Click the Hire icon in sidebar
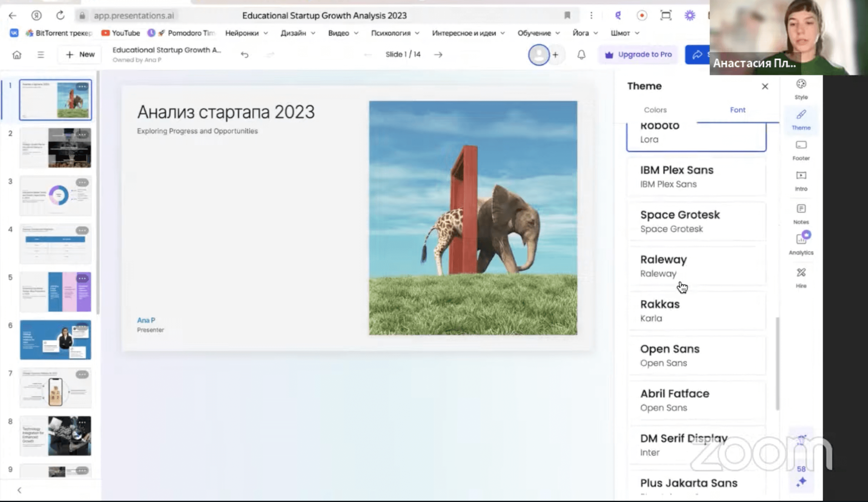This screenshot has height=502, width=868. coord(801,277)
